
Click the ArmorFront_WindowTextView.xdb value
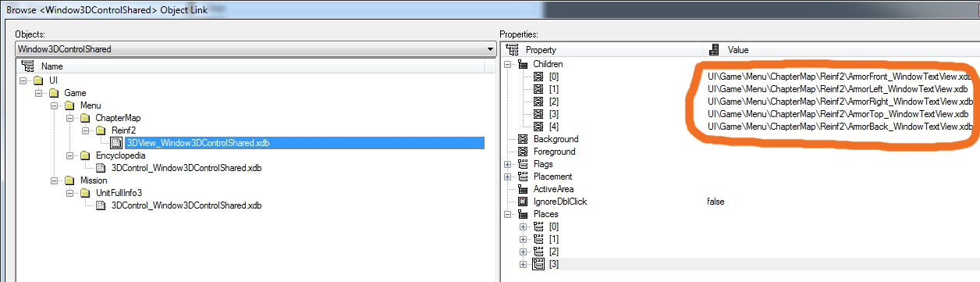click(x=840, y=77)
